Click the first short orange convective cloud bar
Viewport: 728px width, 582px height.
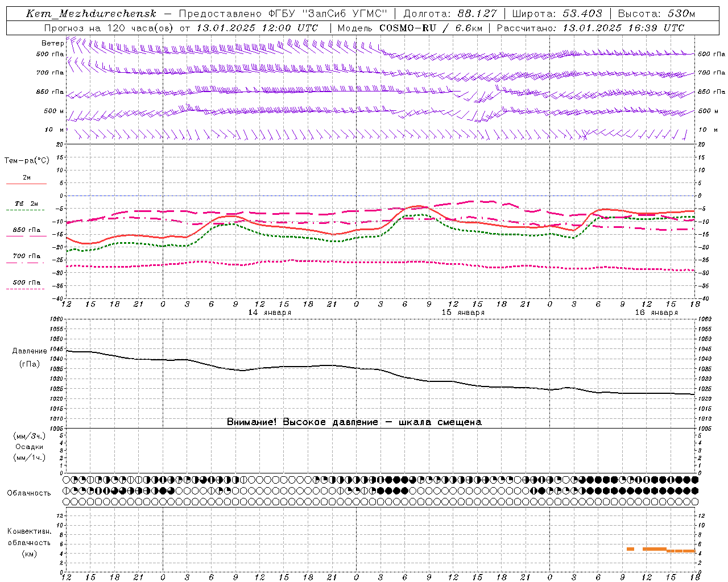tap(630, 549)
